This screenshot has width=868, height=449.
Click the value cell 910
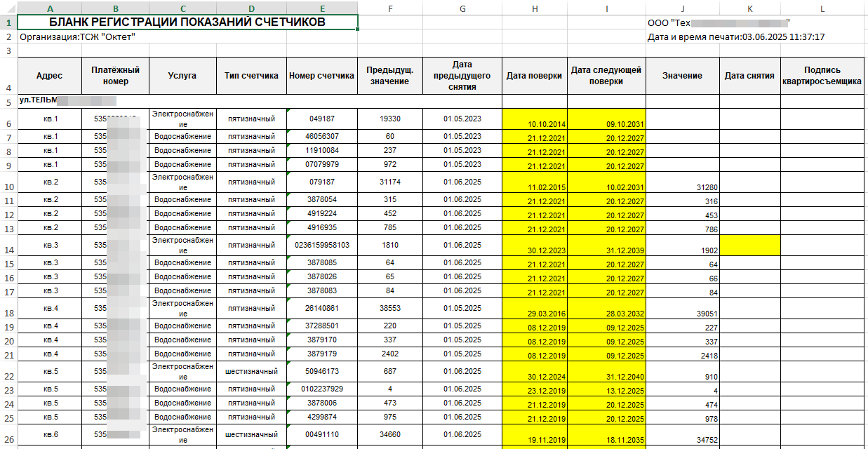click(x=683, y=372)
